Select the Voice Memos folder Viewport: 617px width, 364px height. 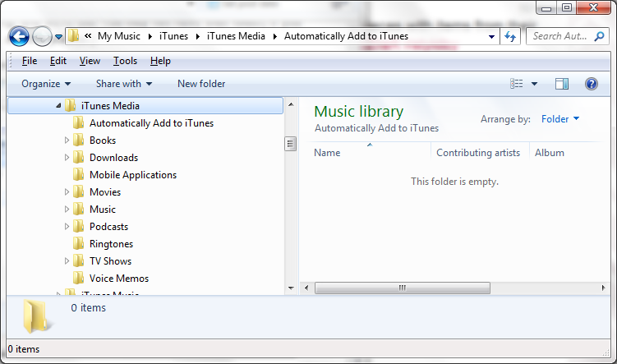coord(119,279)
